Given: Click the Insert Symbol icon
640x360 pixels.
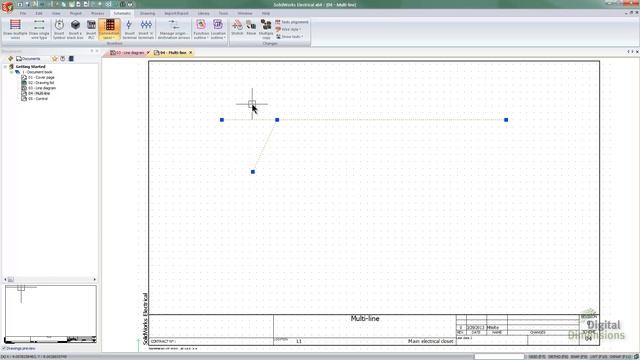Looking at the screenshot, I should coord(59,29).
